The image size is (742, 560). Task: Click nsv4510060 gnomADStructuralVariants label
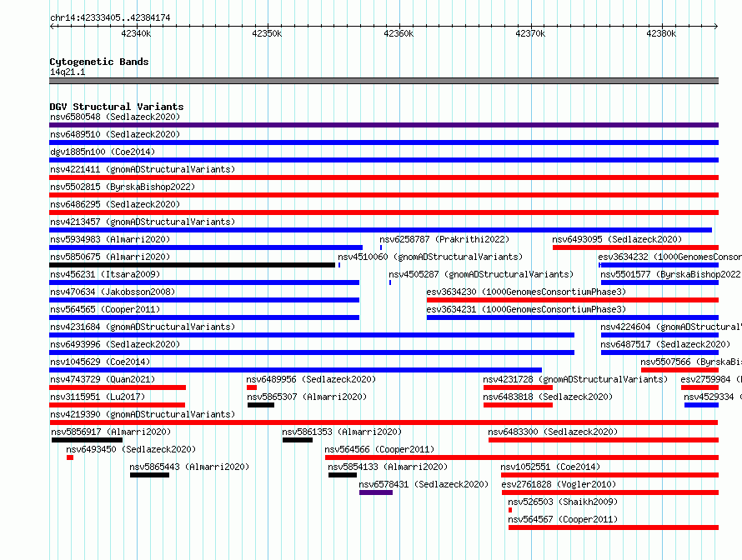(430, 257)
